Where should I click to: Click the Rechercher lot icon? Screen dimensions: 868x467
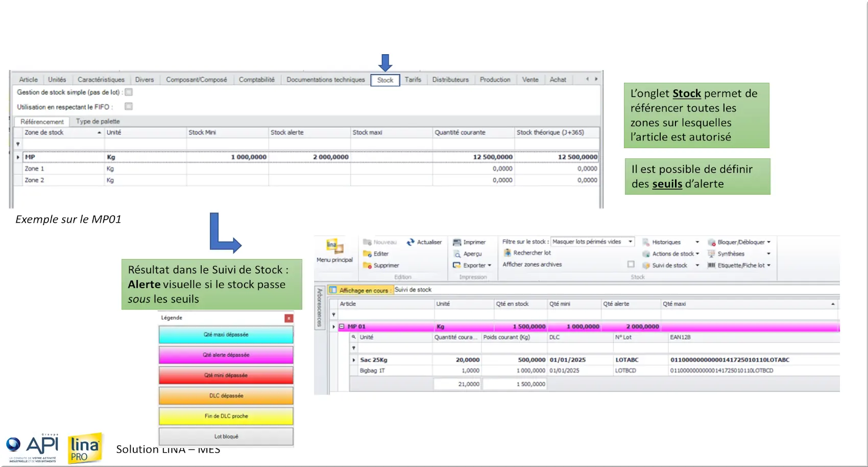point(508,253)
